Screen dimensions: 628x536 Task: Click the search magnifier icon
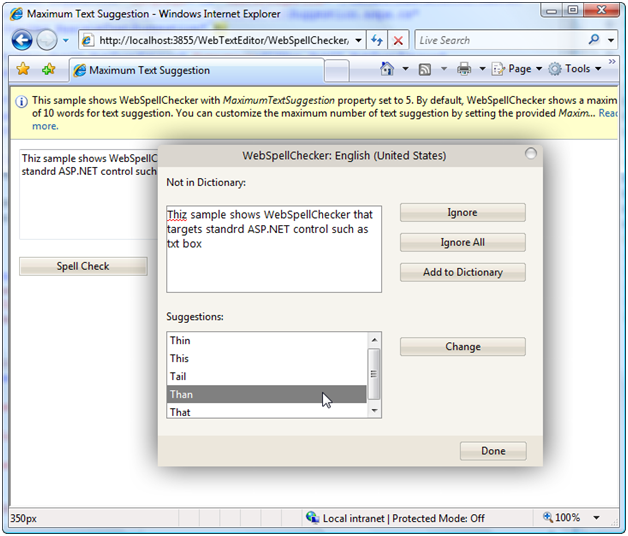click(x=596, y=40)
